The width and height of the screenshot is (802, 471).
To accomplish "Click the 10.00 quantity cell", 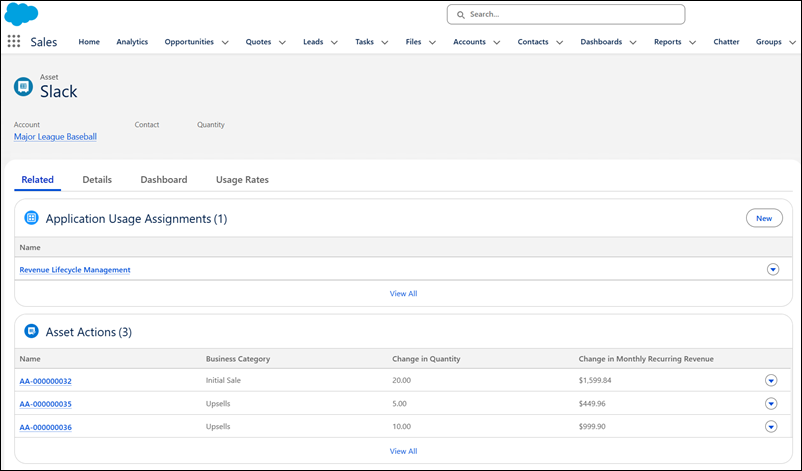I will [402, 427].
